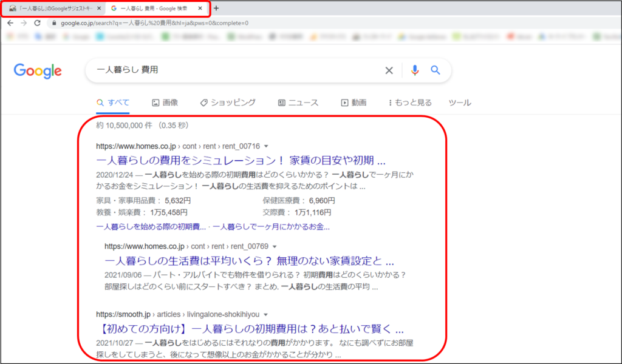The image size is (622, 364).
Task: Click the homes.co.jp rent_00769 URL breadcrumb
Action: coord(186,246)
